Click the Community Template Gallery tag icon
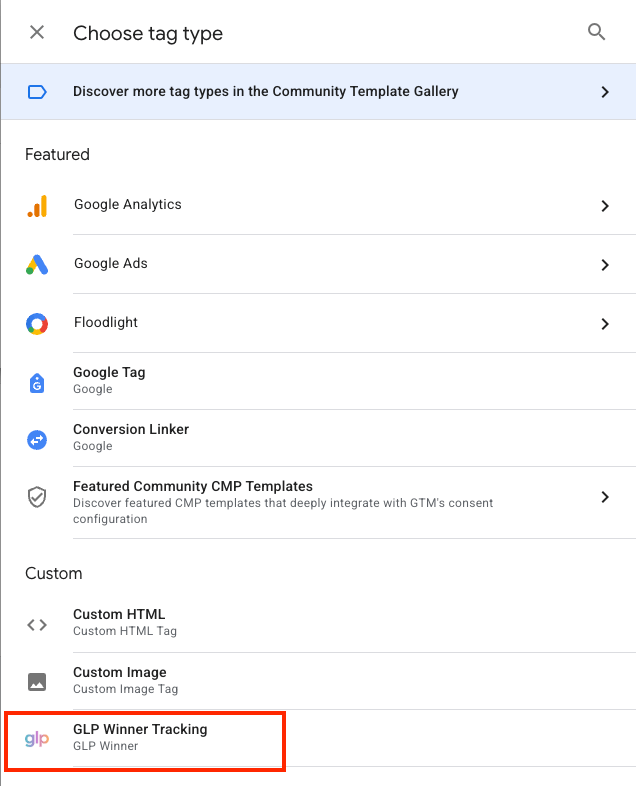The height and width of the screenshot is (786, 636). coord(37,92)
